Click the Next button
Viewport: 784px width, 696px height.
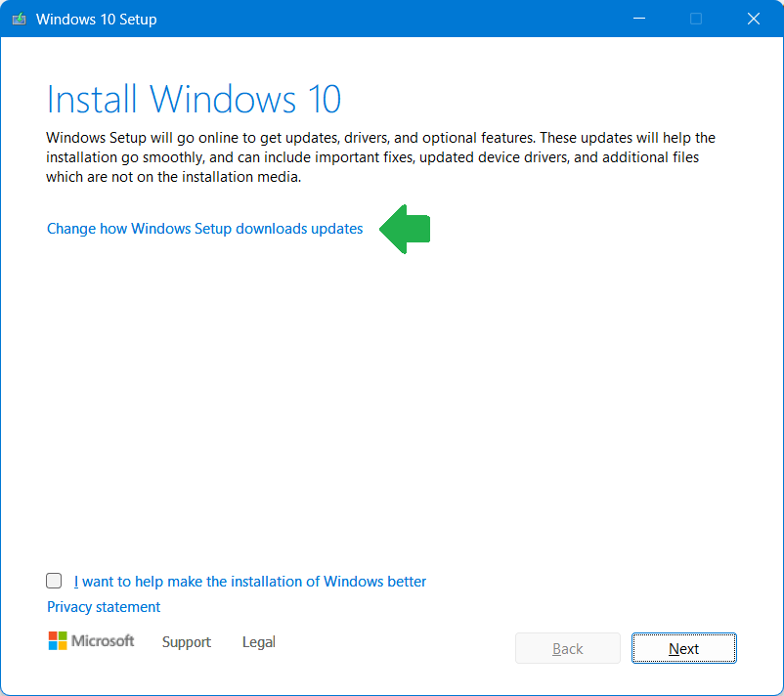(683, 648)
